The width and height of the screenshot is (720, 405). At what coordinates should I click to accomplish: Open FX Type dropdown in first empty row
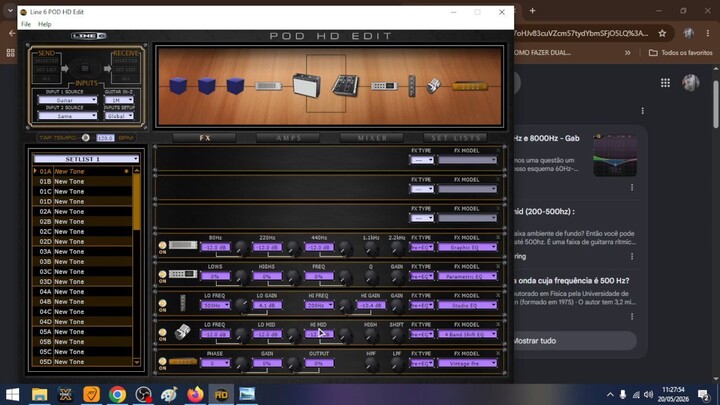(422, 160)
